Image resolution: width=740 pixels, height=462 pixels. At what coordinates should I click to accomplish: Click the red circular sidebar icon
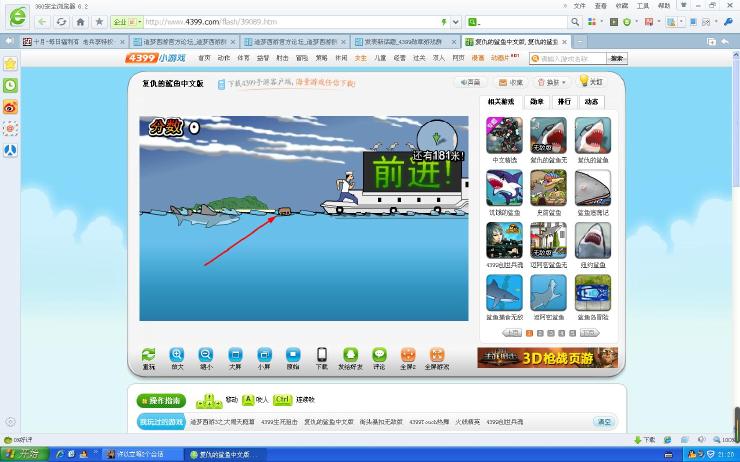click(10, 128)
